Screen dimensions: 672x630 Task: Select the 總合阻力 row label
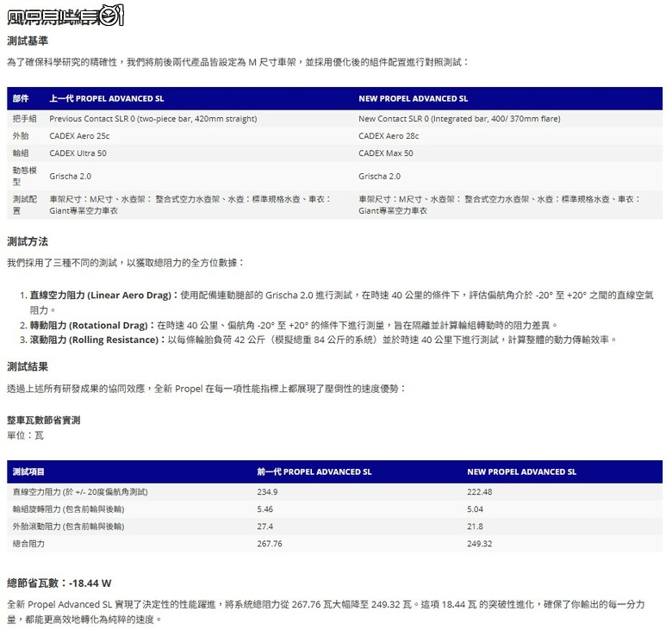point(28,543)
